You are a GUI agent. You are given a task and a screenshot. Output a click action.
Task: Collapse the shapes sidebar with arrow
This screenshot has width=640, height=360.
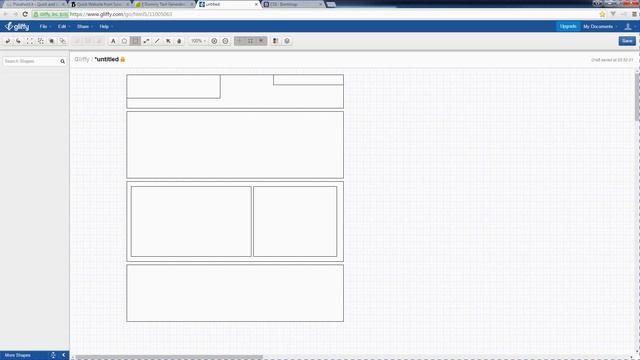(64, 355)
